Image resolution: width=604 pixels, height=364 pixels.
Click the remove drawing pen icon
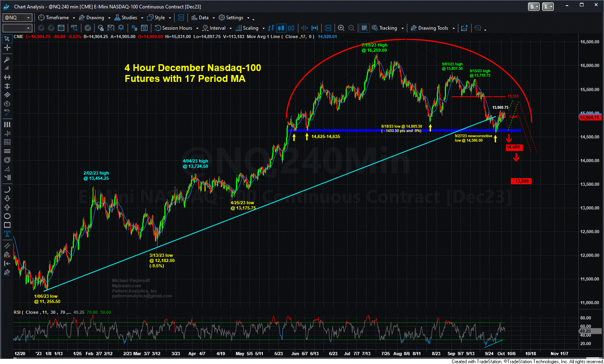click(x=6, y=254)
